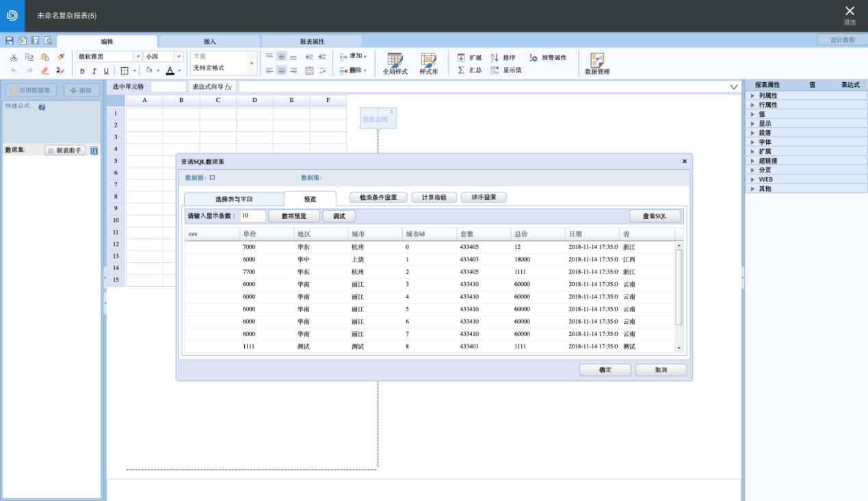Open 全局样式 global style tool
Viewport: 868px width, 501px height.
395,64
